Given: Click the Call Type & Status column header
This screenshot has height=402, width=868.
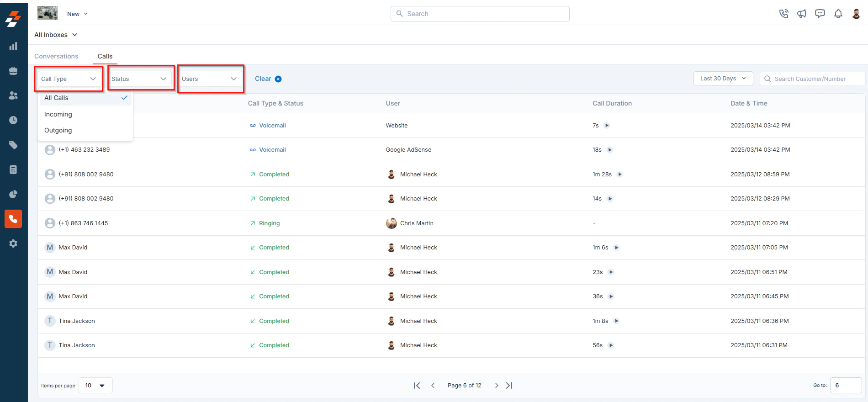Looking at the screenshot, I should tap(275, 103).
